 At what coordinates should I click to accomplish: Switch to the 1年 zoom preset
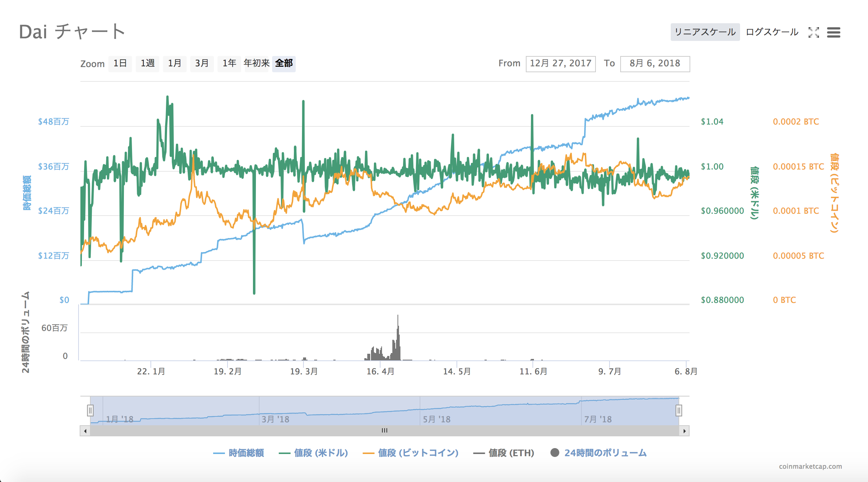[229, 63]
